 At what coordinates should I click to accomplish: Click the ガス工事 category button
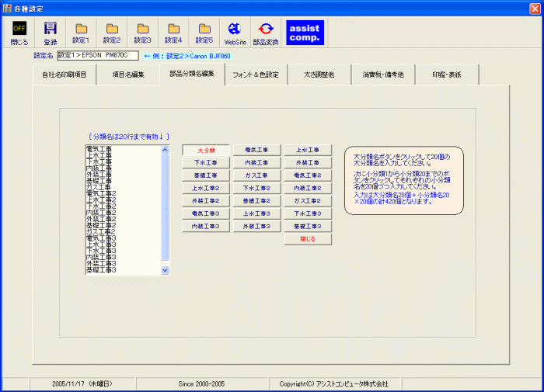tap(256, 175)
